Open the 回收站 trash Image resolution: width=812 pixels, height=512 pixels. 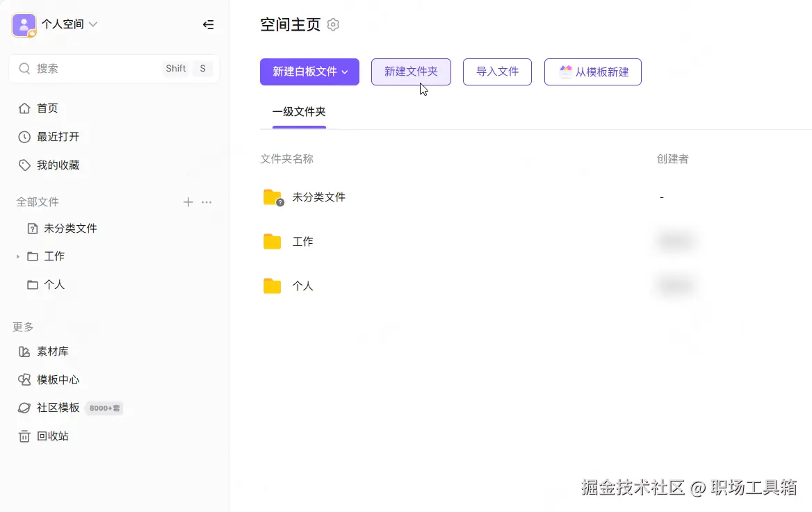pos(53,436)
